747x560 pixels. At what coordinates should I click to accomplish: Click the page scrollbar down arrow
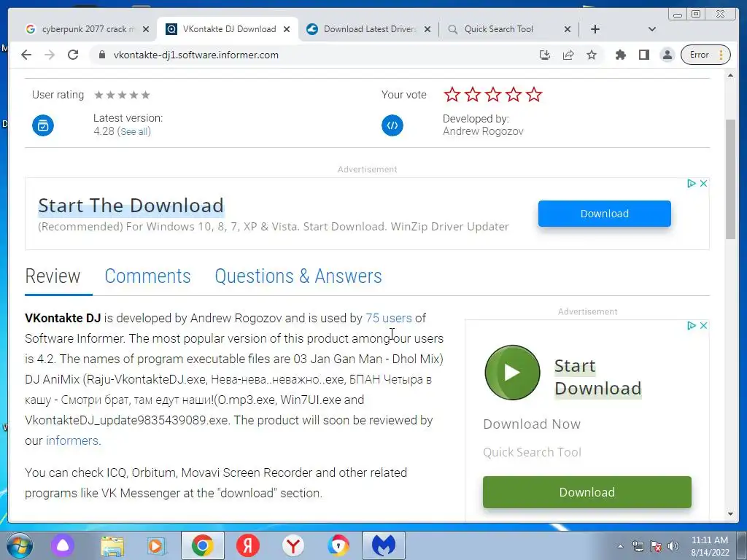point(731,514)
